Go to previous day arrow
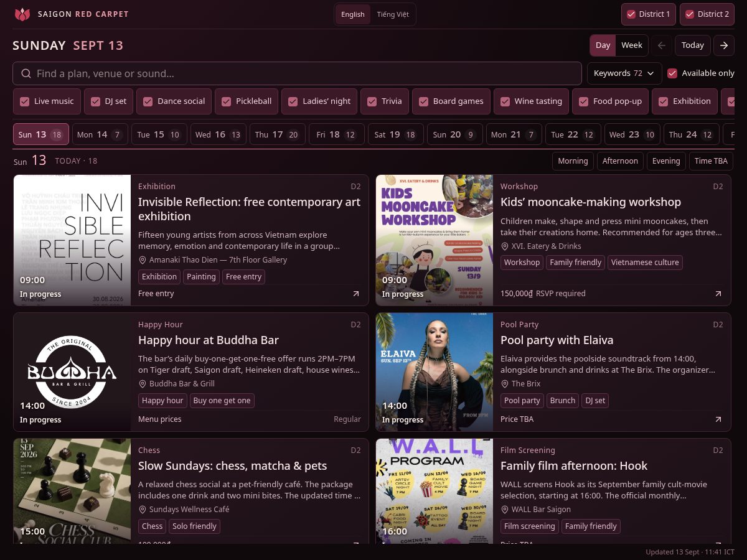The image size is (747, 560). pyautogui.click(x=662, y=45)
